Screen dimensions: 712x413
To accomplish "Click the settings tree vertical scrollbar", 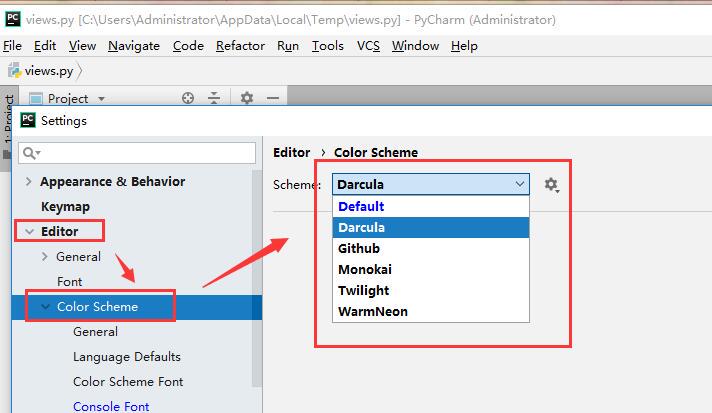I will click(257, 279).
